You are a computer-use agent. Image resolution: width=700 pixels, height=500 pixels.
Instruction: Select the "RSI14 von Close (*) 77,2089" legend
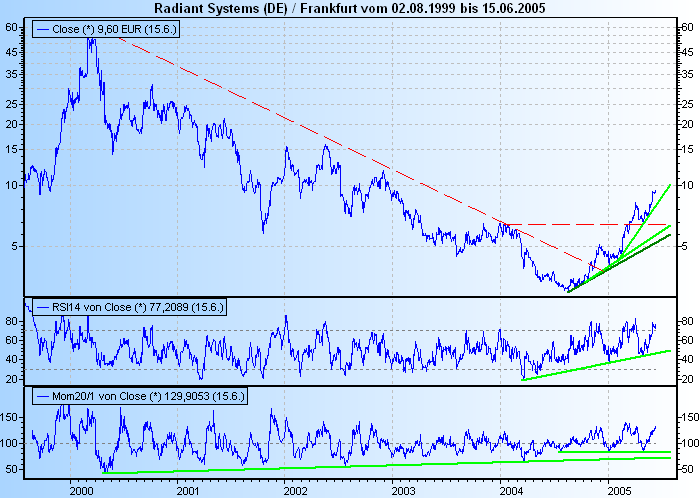coord(129,307)
